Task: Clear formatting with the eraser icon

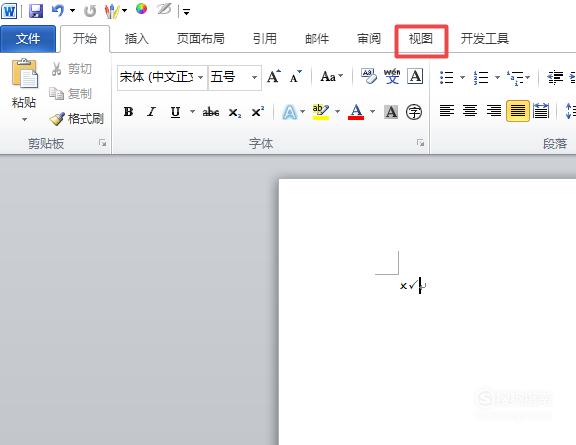Action: tap(369, 76)
